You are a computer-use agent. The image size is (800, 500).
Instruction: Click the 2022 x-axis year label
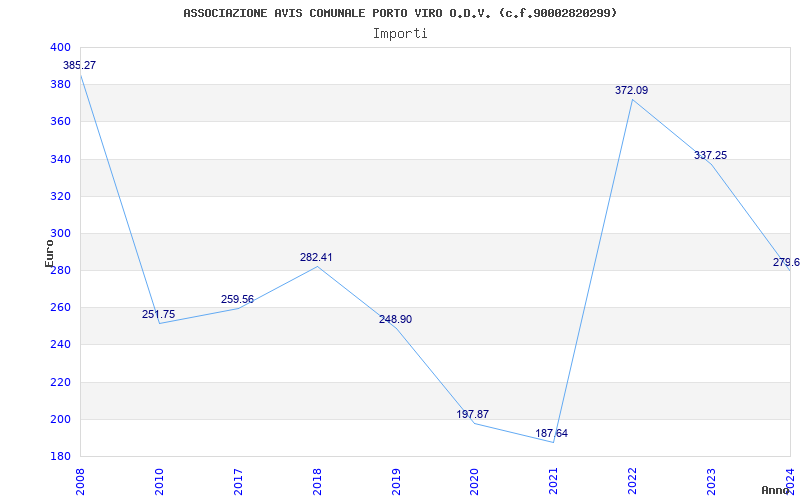(x=632, y=481)
